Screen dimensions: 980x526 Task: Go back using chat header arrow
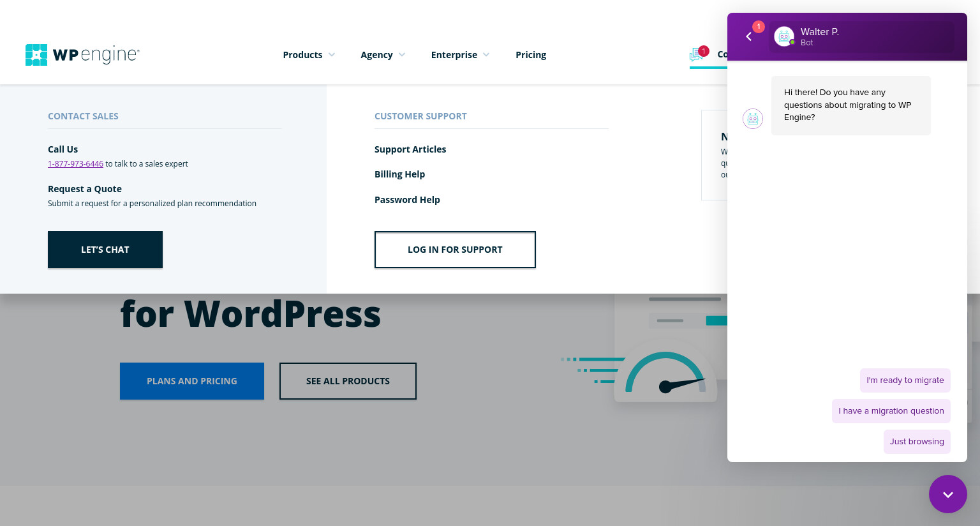[x=749, y=36]
